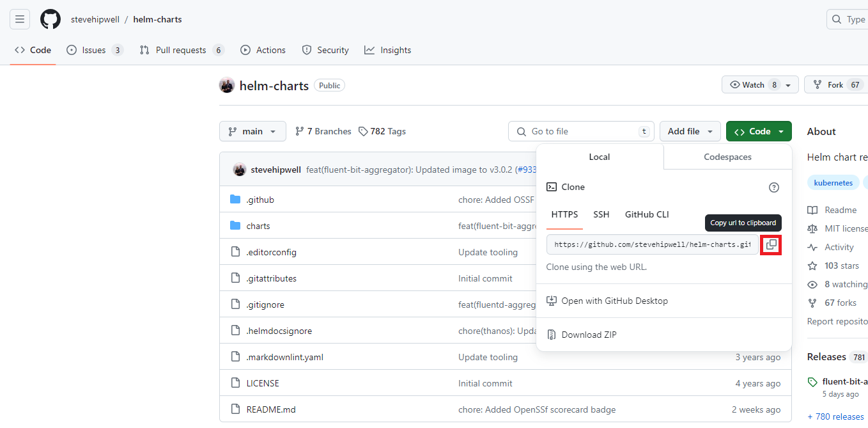Viewport: 868px width, 428px height.
Task: Open the .gitattributes file
Action: [272, 278]
